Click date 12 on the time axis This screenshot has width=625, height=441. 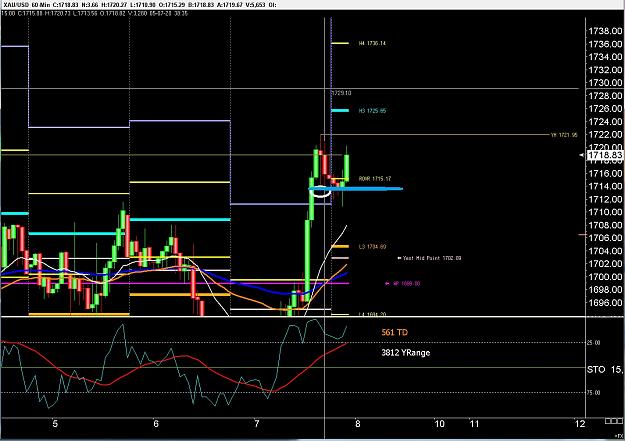(x=580, y=423)
